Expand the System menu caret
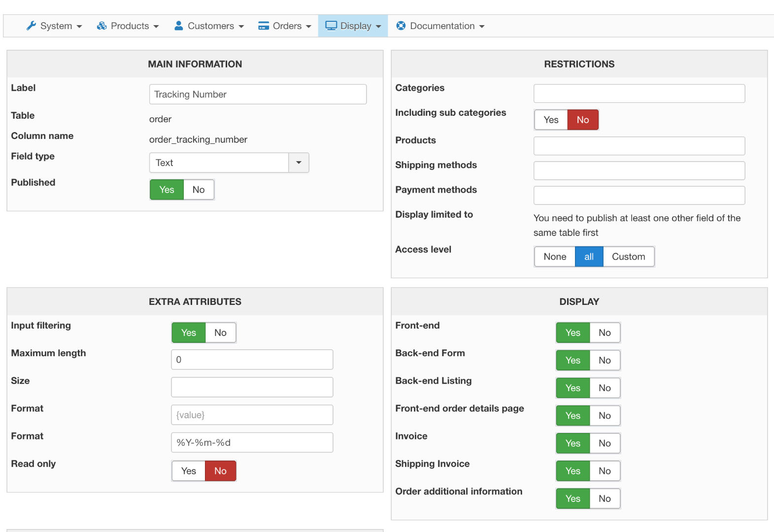This screenshot has width=774, height=532. point(79,27)
